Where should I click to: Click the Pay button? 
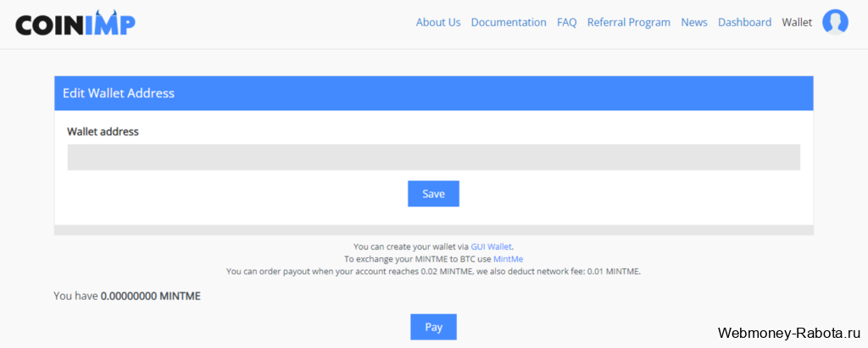433,327
